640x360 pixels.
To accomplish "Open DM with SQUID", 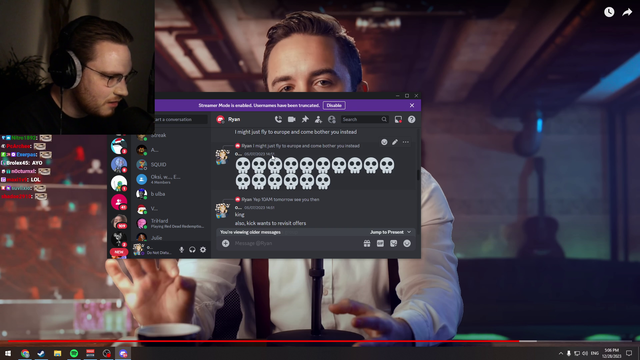I will point(171,164).
